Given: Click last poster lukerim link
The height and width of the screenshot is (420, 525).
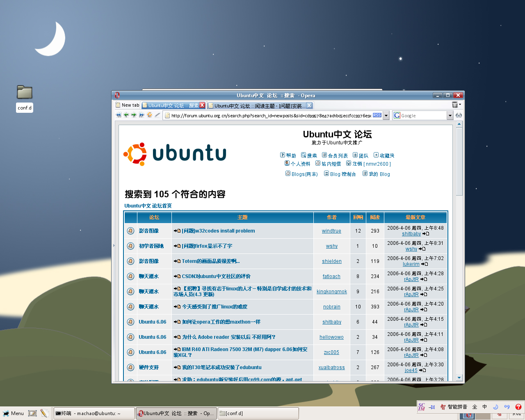Looking at the screenshot, I should 411,264.
